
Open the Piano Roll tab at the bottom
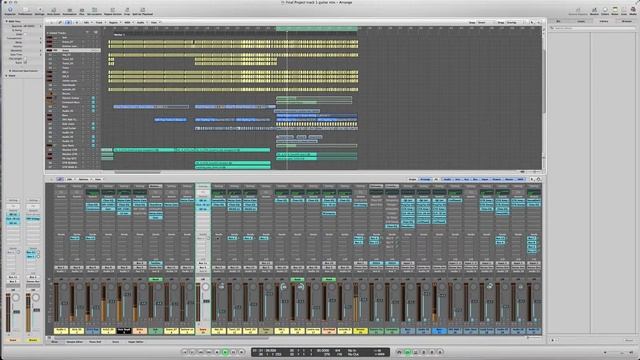(x=95, y=342)
